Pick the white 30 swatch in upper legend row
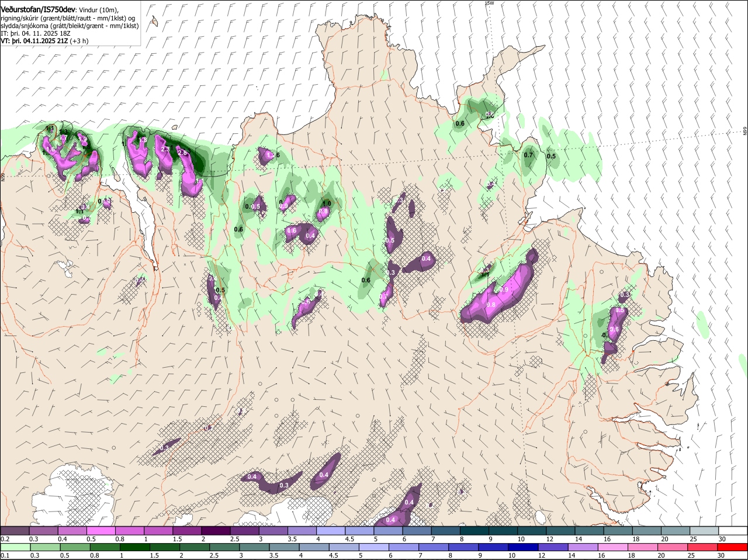Image resolution: width=748 pixels, height=560 pixels. pyautogui.click(x=733, y=531)
